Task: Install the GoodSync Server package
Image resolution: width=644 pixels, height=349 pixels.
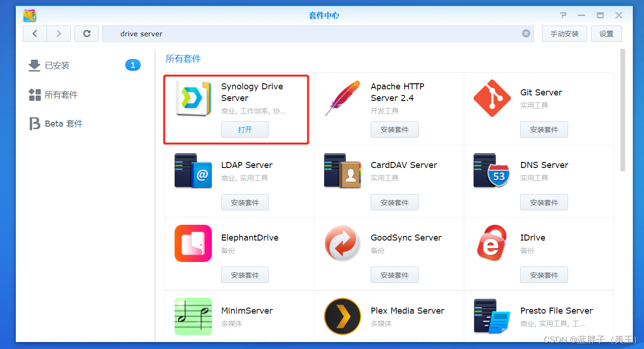Action: click(394, 275)
